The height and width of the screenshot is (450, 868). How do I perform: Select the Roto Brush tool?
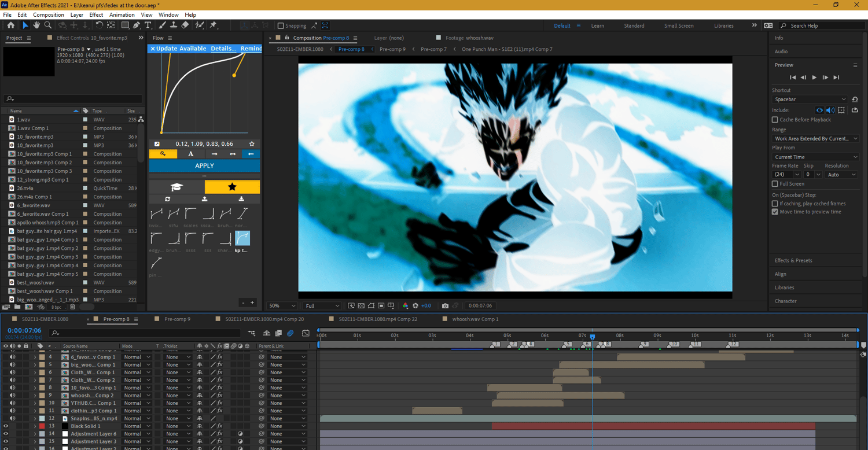click(x=200, y=25)
